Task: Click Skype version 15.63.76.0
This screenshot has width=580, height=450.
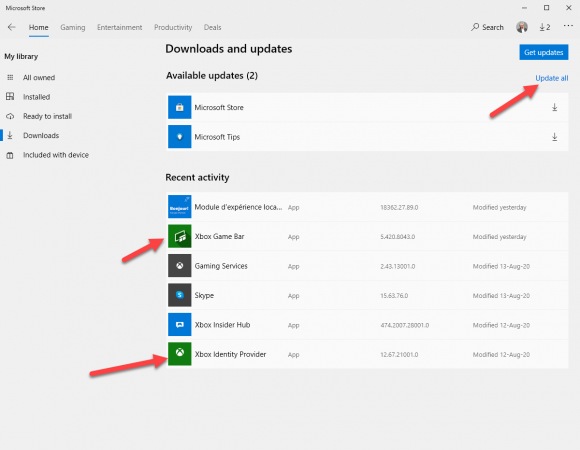Action: click(x=394, y=296)
